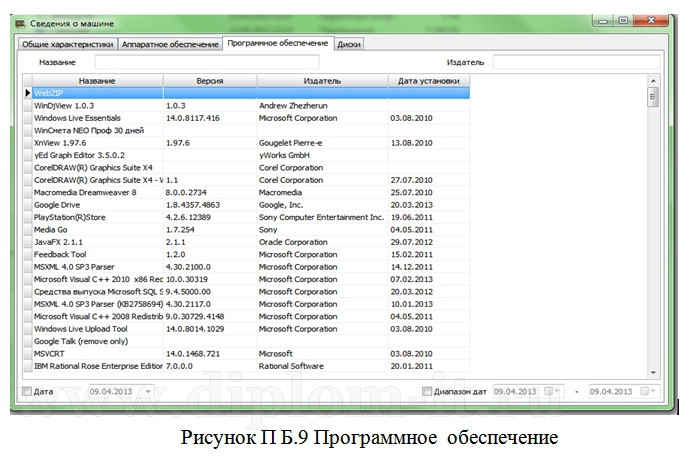Click the Sony Computer Entertainment Inc. cell
Image resolution: width=693 pixels, height=456 pixels.
pyautogui.click(x=322, y=217)
